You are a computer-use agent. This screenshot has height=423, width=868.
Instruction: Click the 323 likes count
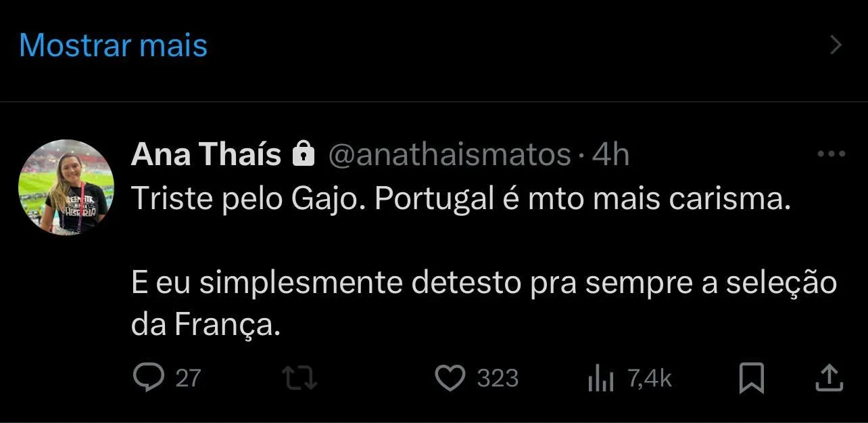pyautogui.click(x=498, y=378)
